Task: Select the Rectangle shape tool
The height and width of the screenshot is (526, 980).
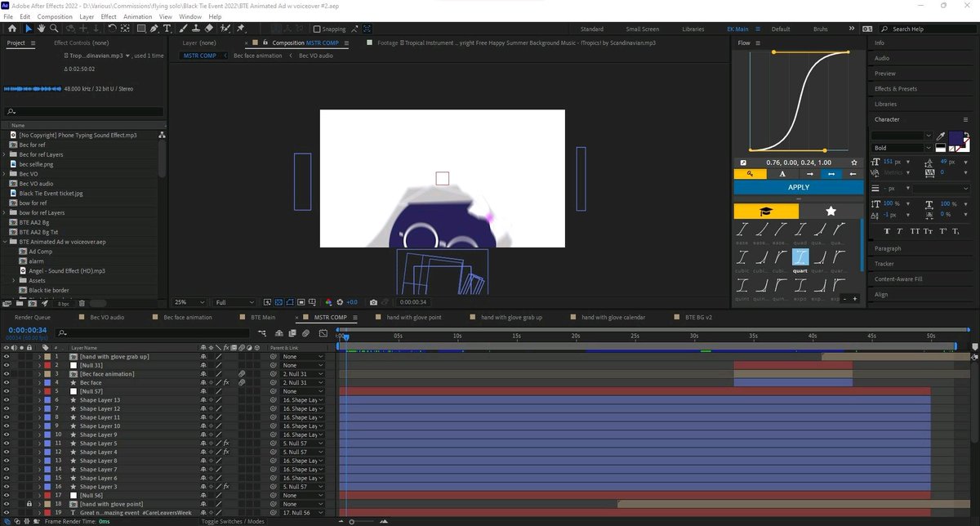Action: pos(141,29)
